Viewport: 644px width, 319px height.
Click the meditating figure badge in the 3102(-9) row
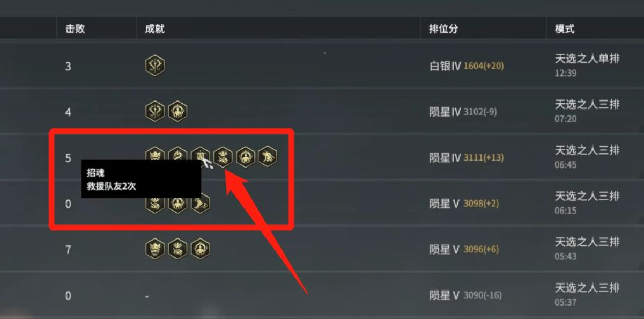pos(177,112)
